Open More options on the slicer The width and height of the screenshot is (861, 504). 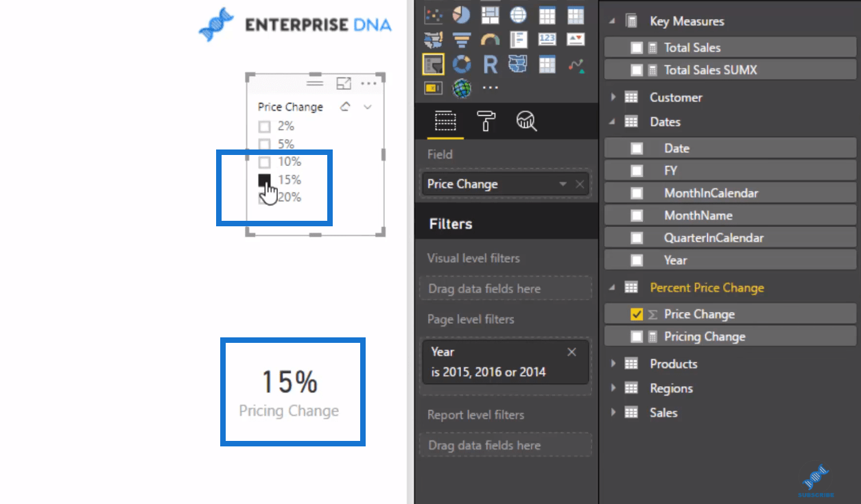[x=368, y=84]
